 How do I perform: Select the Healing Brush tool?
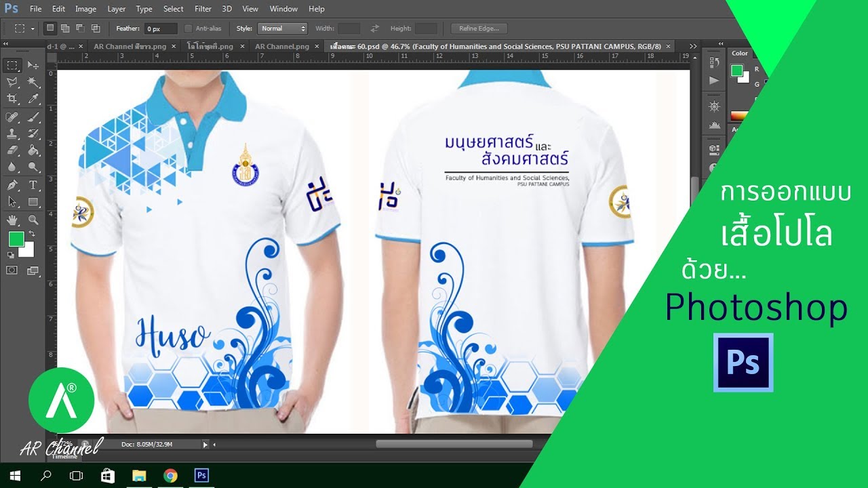click(x=12, y=117)
